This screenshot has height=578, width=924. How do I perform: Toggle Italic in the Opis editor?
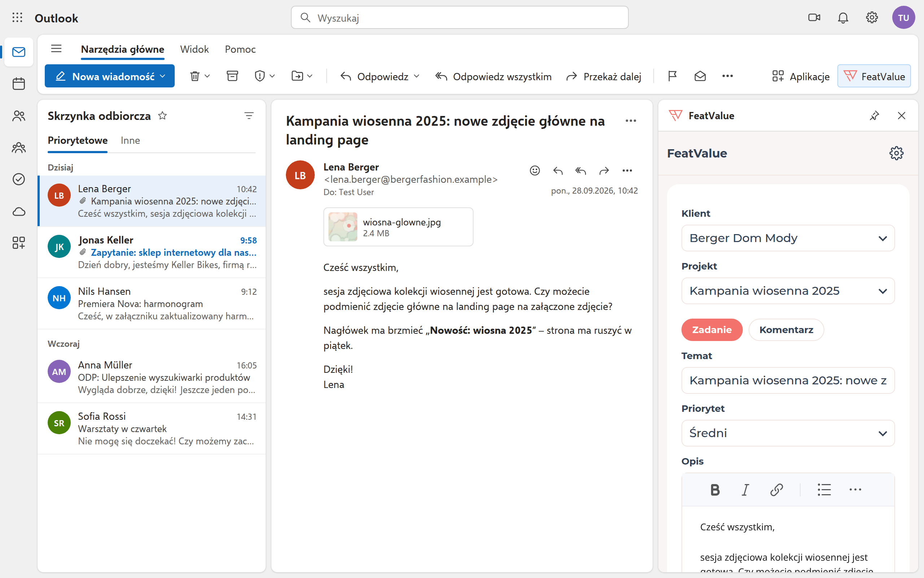click(745, 490)
